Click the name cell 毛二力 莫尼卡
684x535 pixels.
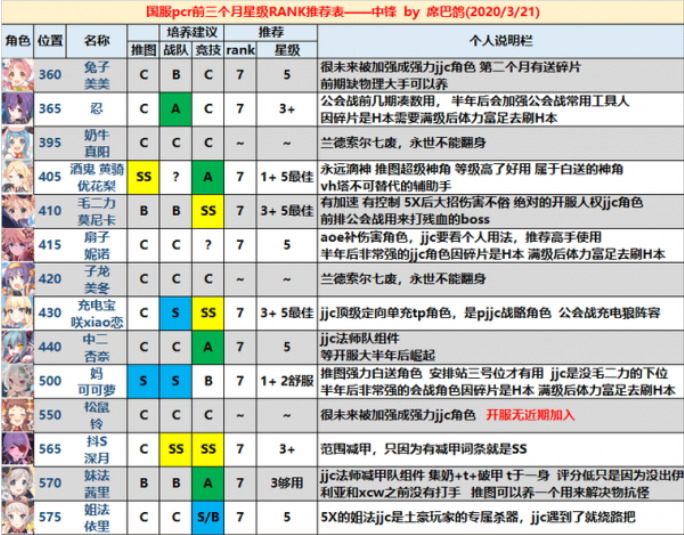pos(97,211)
